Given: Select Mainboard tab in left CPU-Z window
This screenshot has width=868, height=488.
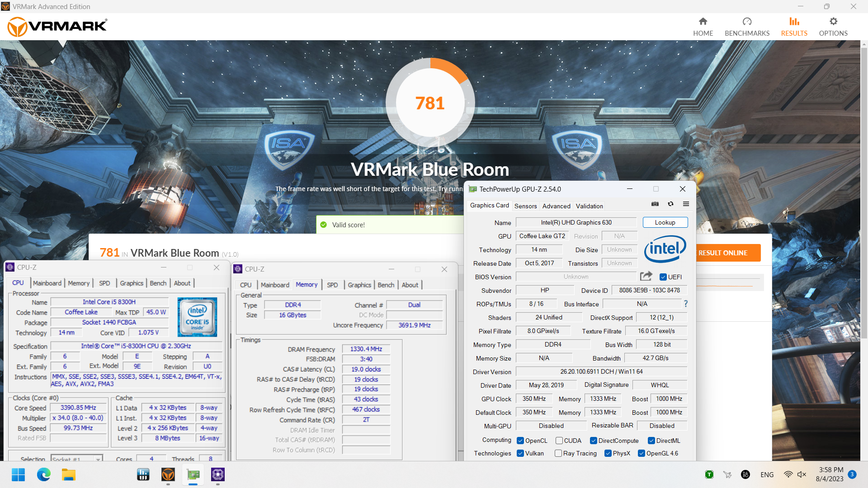Looking at the screenshot, I should (x=47, y=283).
